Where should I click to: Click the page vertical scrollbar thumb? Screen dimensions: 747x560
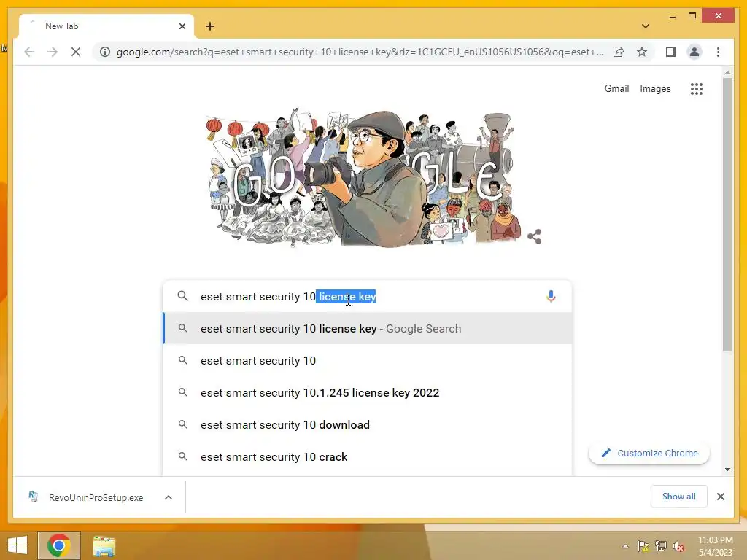click(x=727, y=214)
